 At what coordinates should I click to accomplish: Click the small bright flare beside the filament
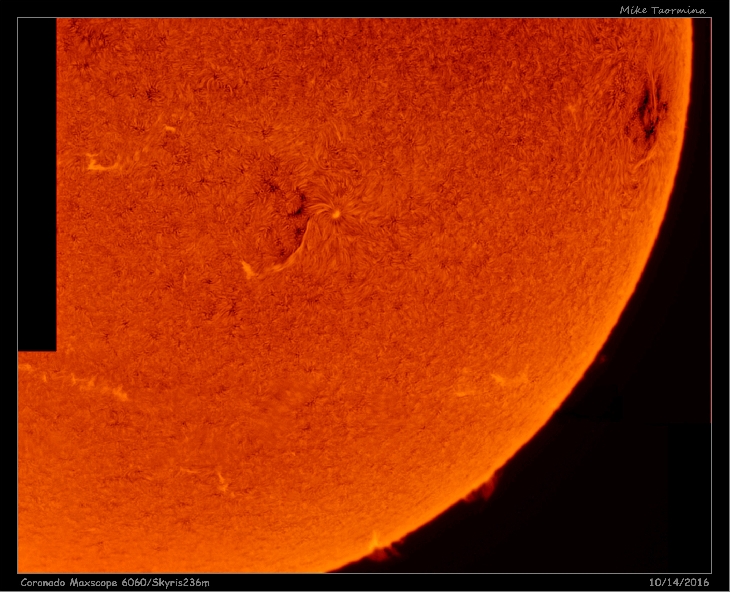click(248, 269)
